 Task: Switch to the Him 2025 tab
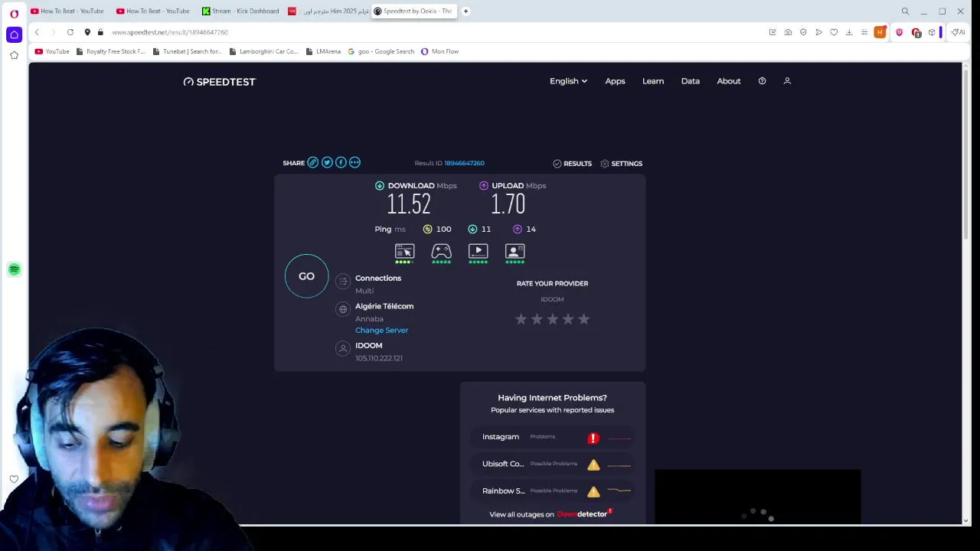coord(328,11)
